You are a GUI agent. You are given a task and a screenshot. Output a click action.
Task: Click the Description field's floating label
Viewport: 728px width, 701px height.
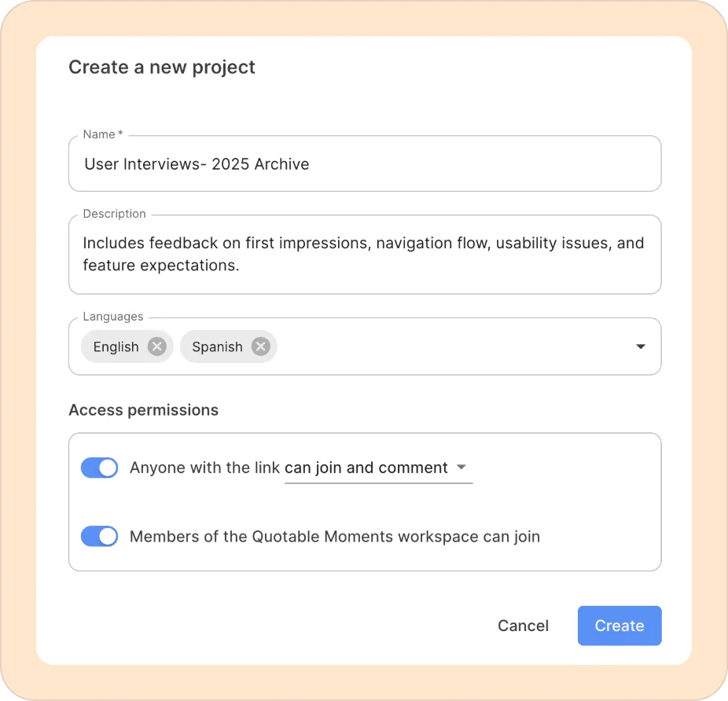click(x=114, y=214)
